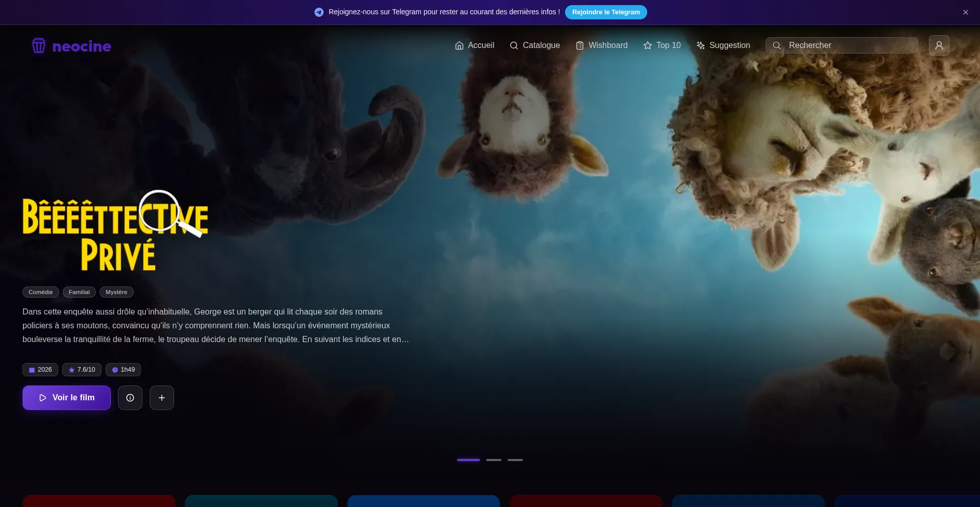Open the Wishboard page
The height and width of the screenshot is (507, 980).
point(601,45)
